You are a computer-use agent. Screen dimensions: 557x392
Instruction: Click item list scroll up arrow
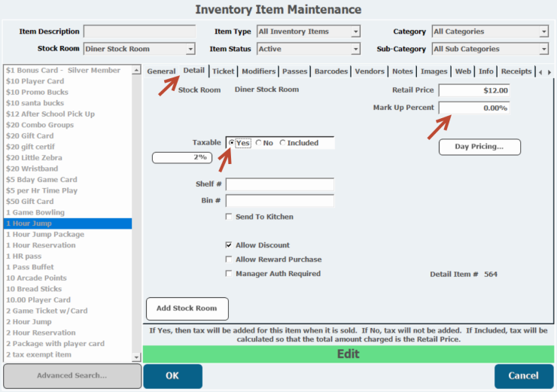click(x=136, y=70)
